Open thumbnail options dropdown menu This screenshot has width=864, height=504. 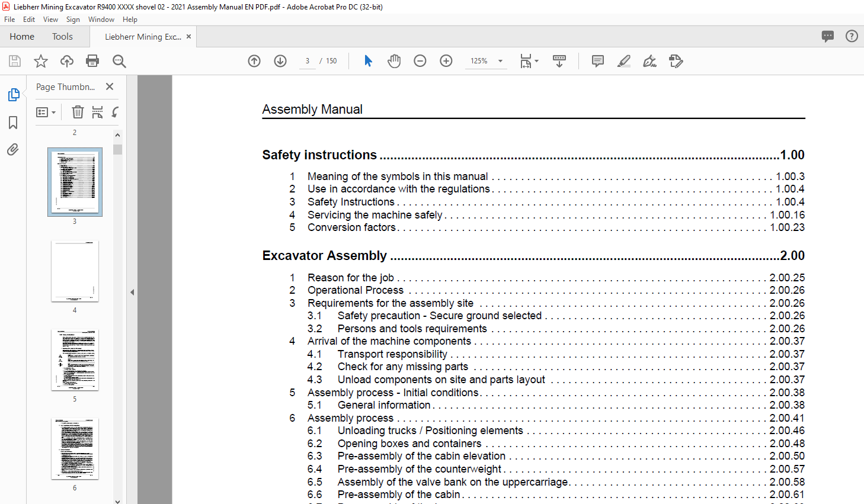(46, 112)
